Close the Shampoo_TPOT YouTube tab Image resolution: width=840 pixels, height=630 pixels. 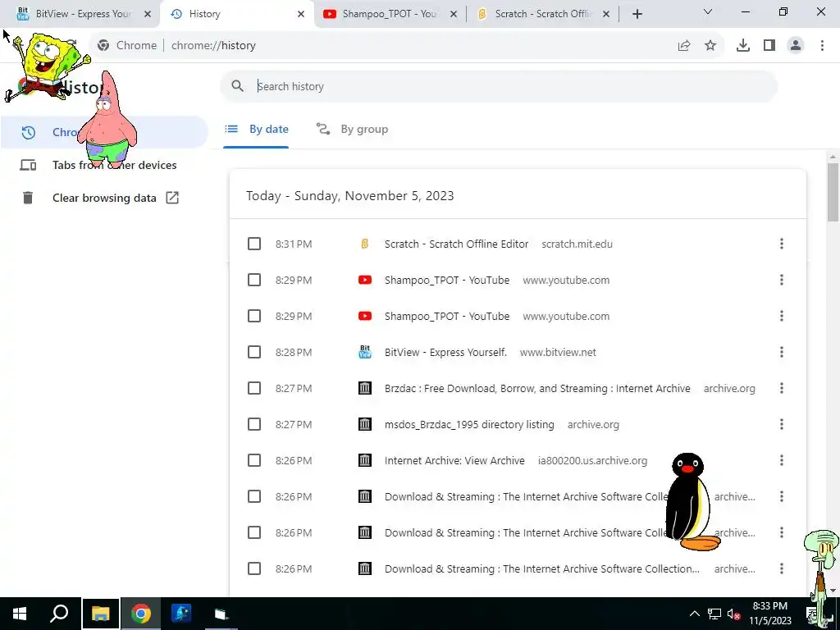tap(453, 14)
